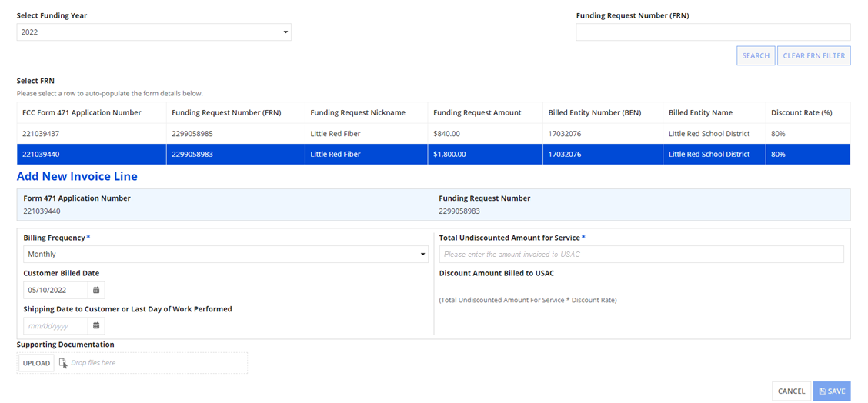Focus the Funding Request Number search field
868x403 pixels.
point(713,32)
